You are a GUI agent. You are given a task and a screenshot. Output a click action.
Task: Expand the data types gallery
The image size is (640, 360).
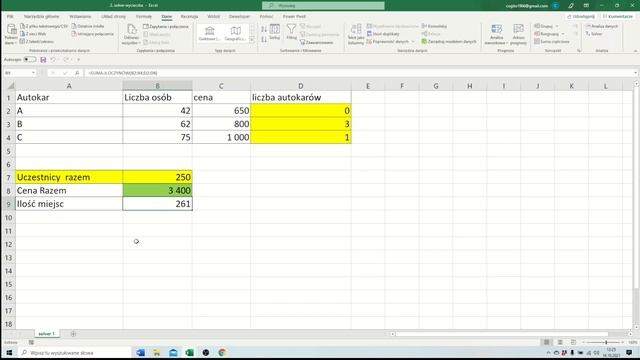(252, 40)
